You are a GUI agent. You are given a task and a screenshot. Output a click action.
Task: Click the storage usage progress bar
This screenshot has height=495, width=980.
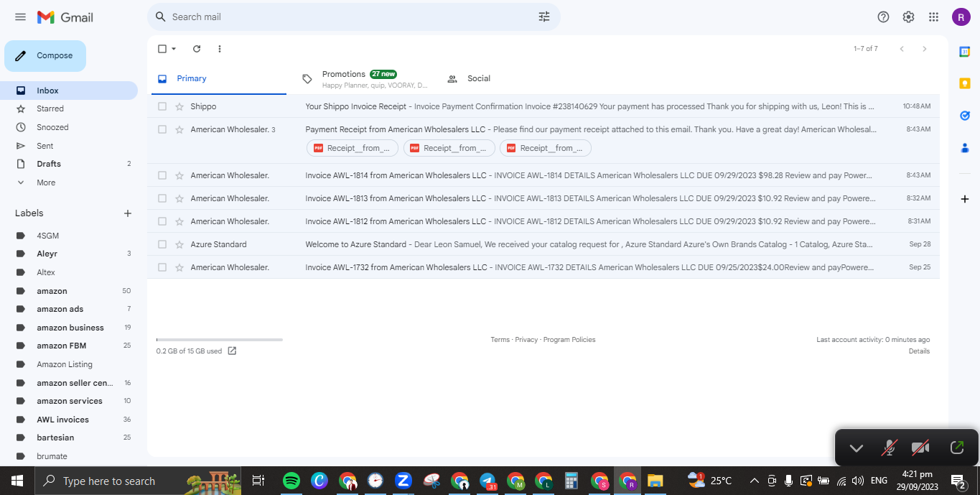pos(219,340)
